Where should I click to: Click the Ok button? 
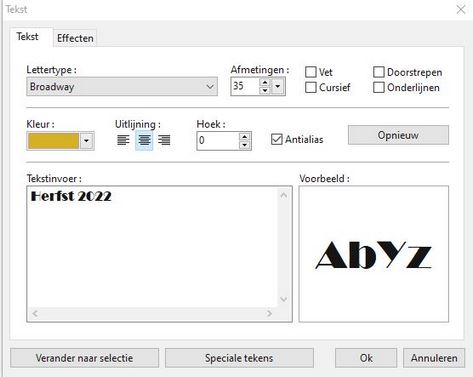click(366, 358)
